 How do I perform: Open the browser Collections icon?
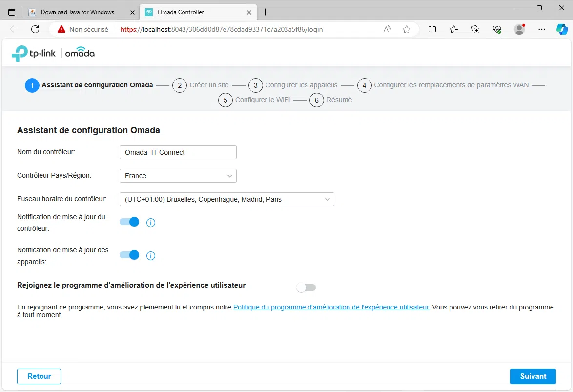[x=475, y=29]
